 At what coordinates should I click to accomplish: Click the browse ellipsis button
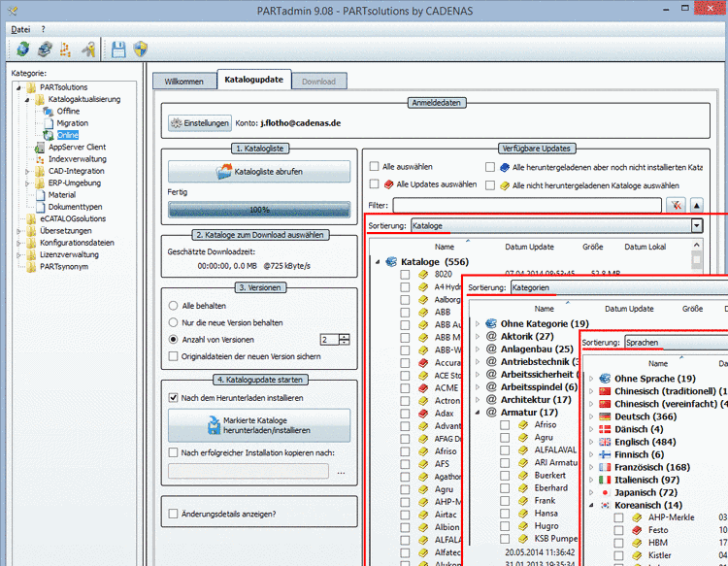pyautogui.click(x=341, y=472)
